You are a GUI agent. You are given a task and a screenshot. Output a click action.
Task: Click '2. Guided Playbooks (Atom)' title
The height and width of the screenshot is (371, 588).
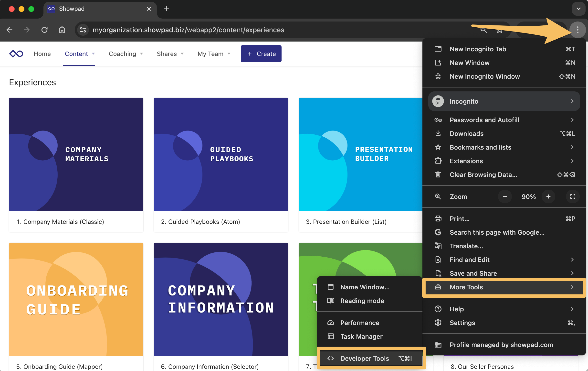[x=200, y=222]
